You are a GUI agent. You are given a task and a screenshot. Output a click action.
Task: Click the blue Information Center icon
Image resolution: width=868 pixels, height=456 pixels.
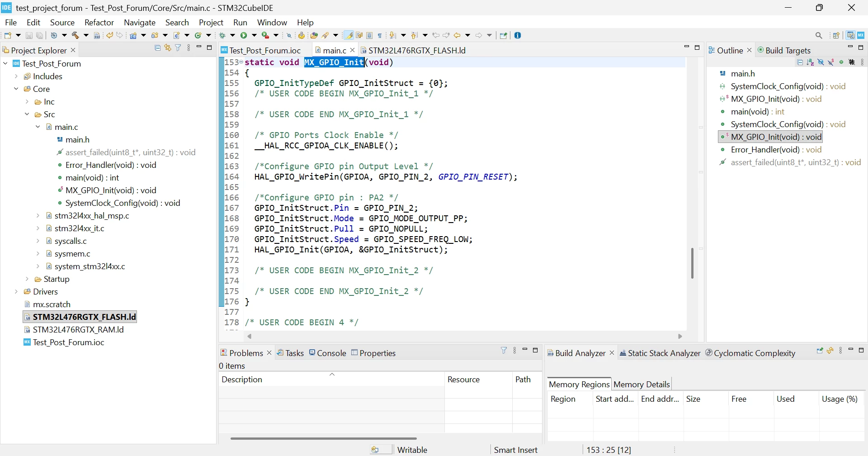pyautogui.click(x=518, y=35)
